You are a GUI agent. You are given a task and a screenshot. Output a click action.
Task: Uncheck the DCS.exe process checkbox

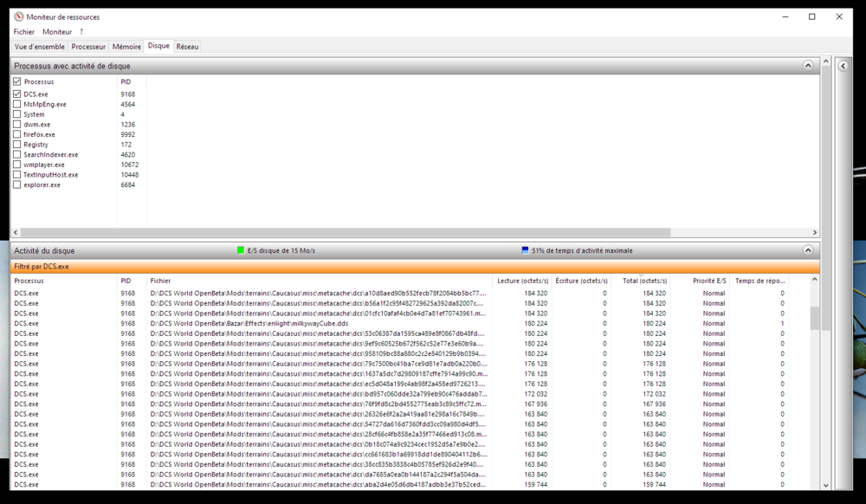[17, 94]
